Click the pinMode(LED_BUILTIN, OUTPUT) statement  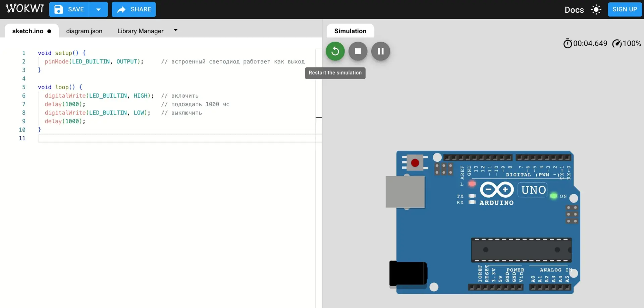(x=94, y=62)
